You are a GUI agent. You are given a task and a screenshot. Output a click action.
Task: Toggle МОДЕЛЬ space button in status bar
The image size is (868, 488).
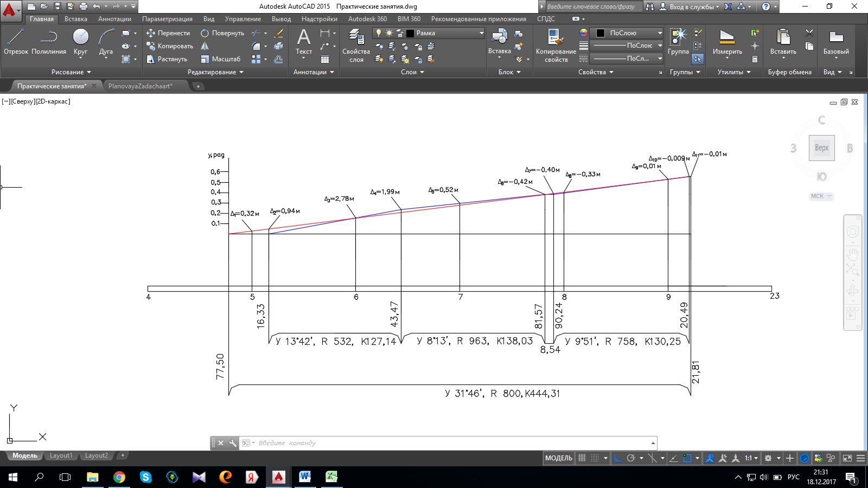558,458
